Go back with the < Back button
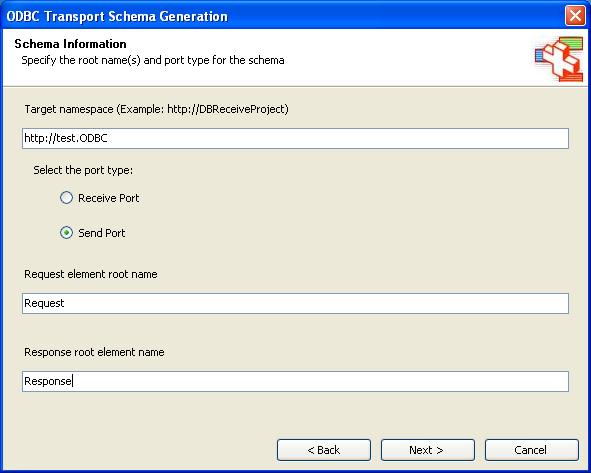 (x=324, y=450)
